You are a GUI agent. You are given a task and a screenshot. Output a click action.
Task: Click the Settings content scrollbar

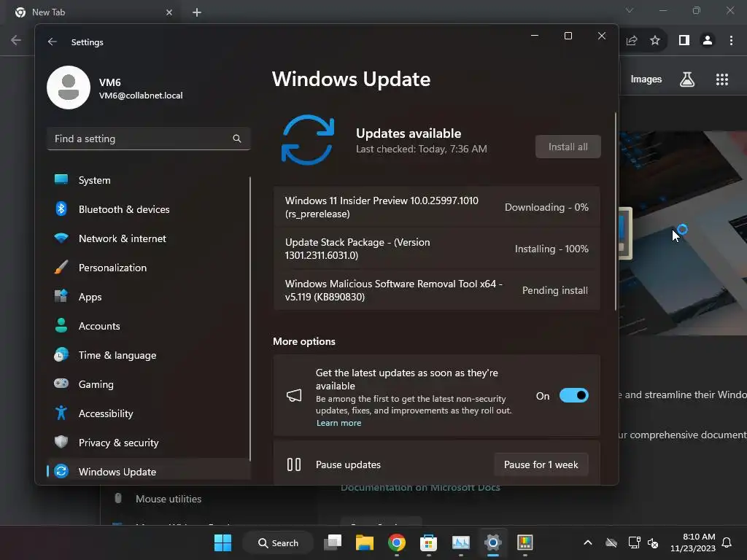pyautogui.click(x=615, y=211)
